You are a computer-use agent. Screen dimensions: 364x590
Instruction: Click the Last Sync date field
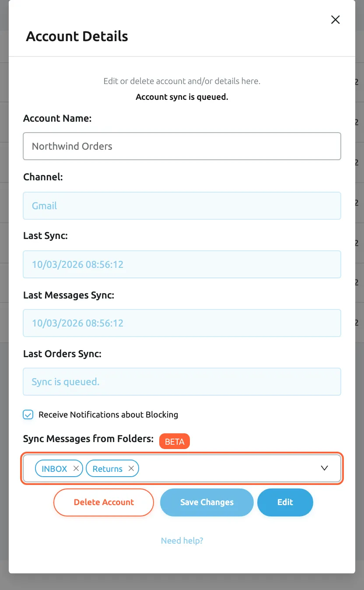click(182, 264)
